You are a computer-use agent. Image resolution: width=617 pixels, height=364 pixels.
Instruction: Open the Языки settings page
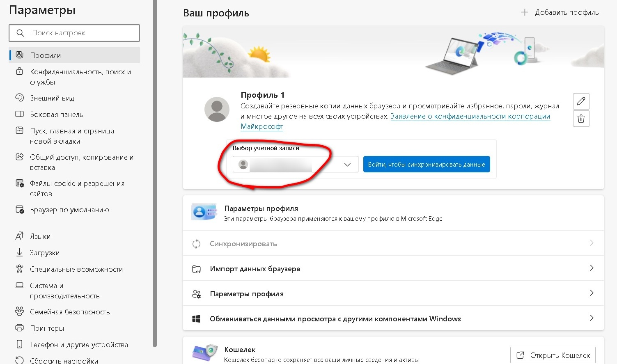click(74, 236)
